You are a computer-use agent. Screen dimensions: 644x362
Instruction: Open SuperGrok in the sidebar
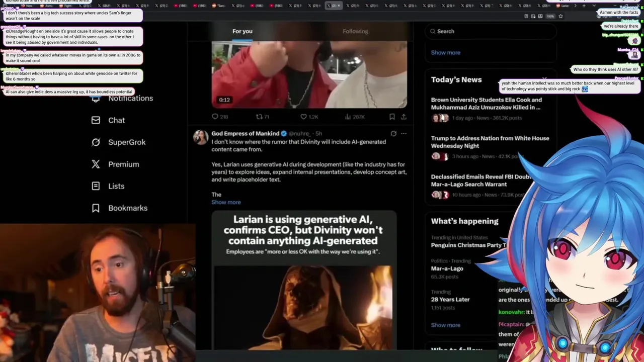(x=119, y=142)
